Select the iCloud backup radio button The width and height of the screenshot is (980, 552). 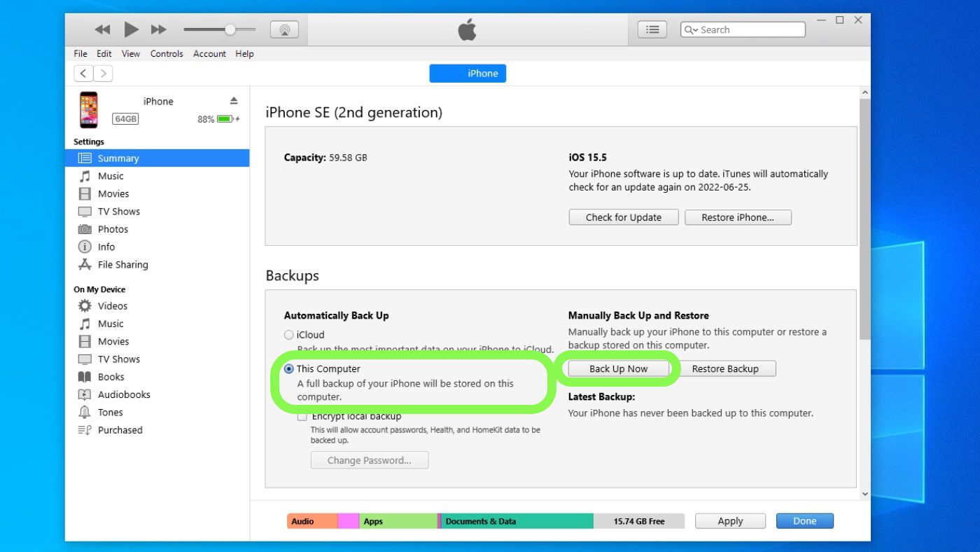(289, 335)
